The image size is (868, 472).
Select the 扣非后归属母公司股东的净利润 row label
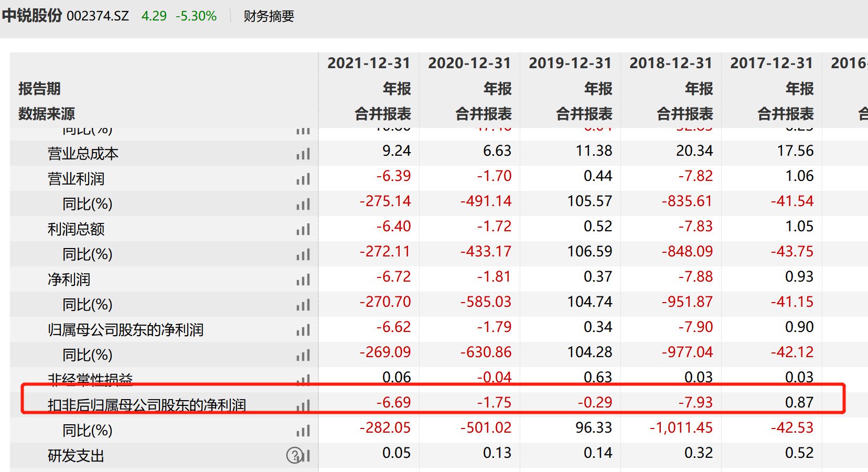point(147,405)
